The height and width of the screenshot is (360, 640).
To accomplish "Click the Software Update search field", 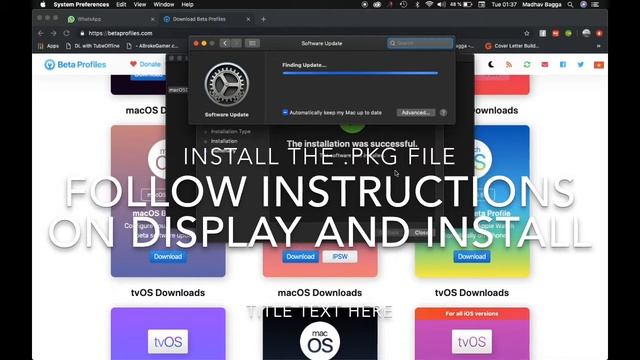I will point(420,43).
